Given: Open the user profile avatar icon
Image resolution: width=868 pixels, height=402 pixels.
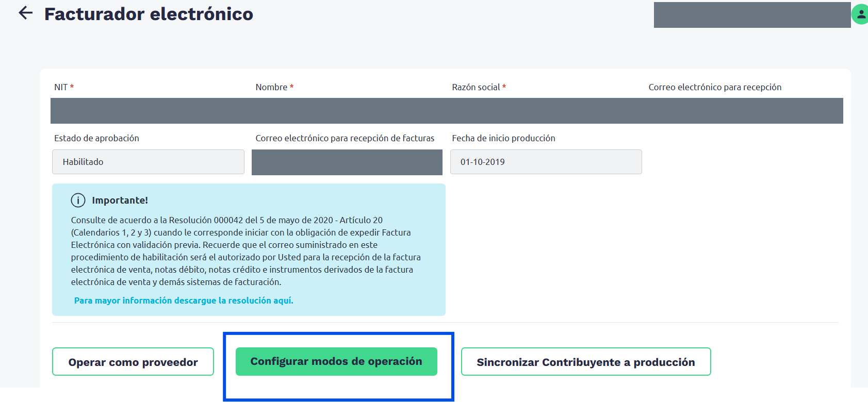Looking at the screenshot, I should click(860, 14).
